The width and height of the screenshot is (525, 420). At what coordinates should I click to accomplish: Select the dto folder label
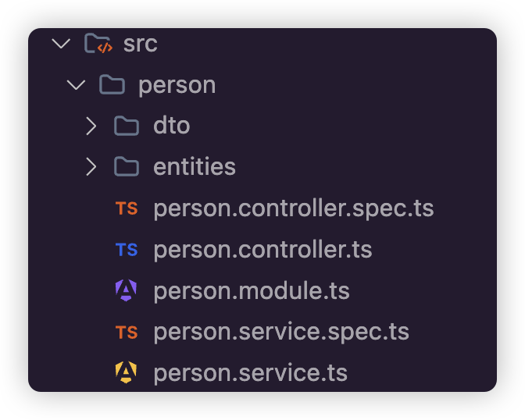tap(172, 126)
